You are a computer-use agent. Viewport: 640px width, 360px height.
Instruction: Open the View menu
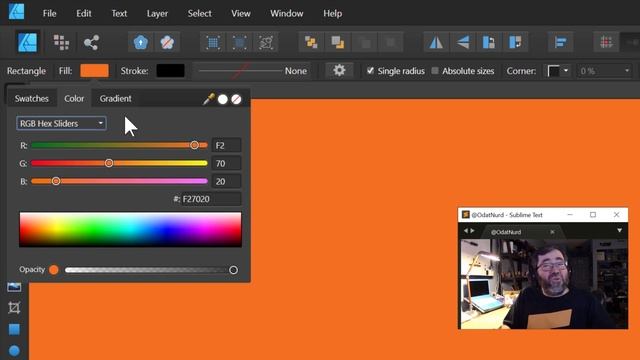(x=241, y=13)
